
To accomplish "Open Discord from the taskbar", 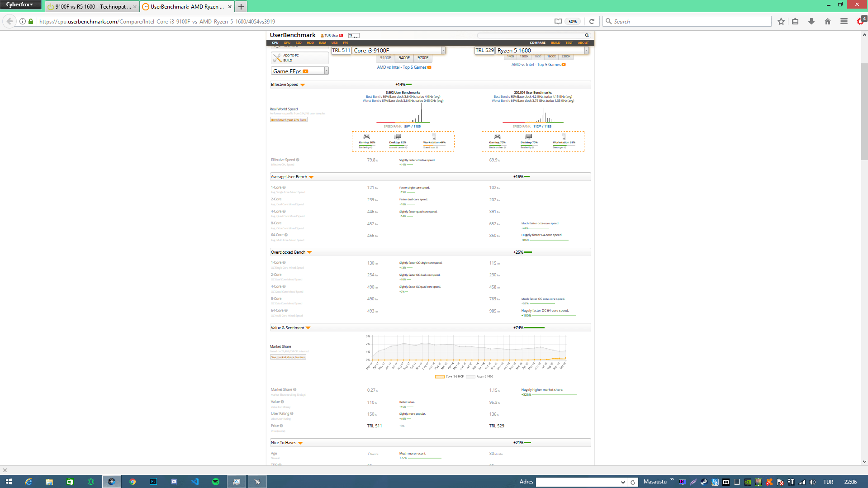I will (174, 482).
